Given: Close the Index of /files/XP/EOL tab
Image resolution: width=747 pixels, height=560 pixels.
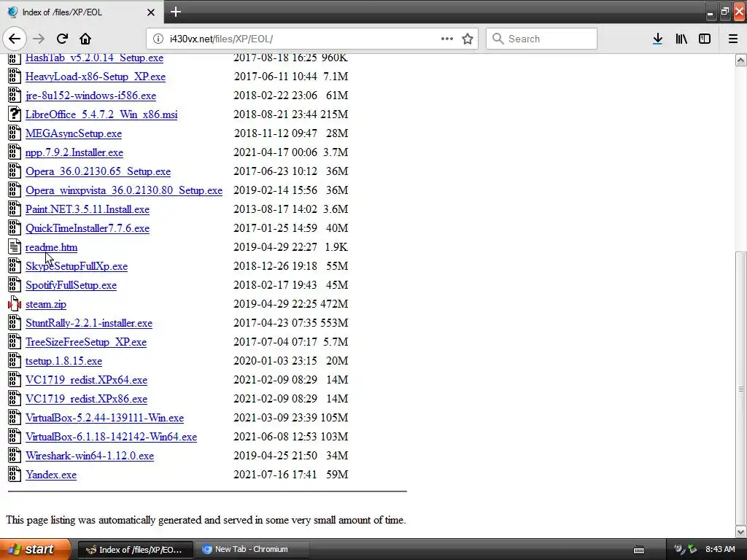Looking at the screenshot, I should 151,12.
